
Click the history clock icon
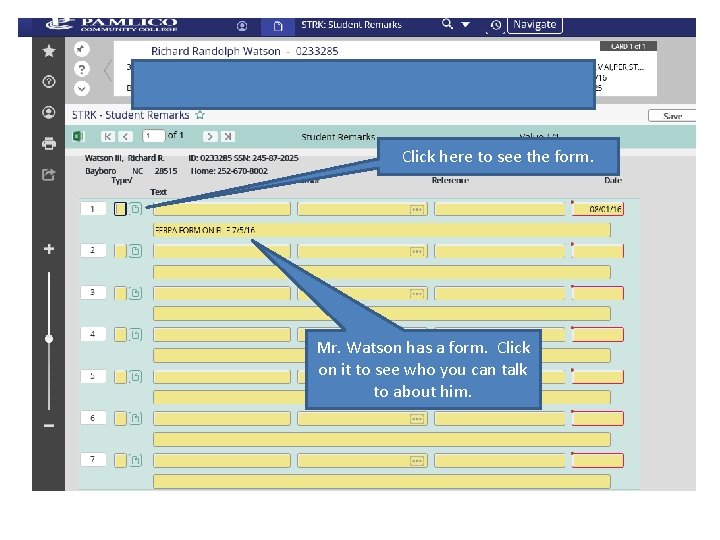[x=495, y=25]
